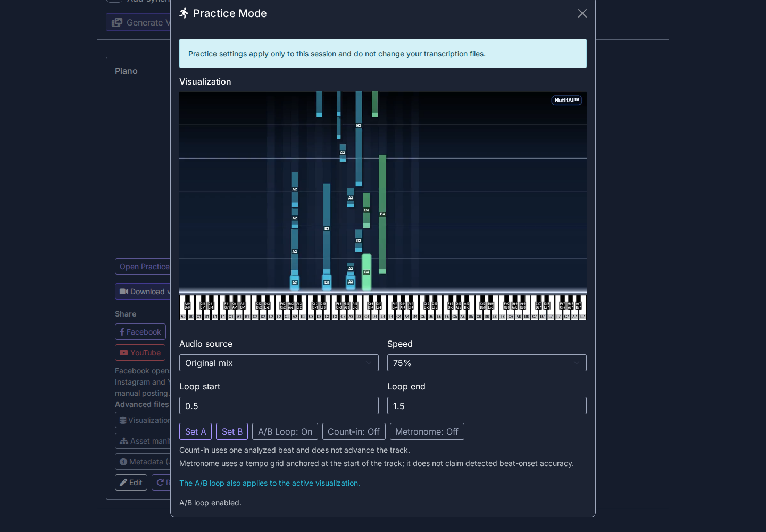Click the video camera icon on Download
The height and width of the screenshot is (532, 766).
[x=124, y=292]
